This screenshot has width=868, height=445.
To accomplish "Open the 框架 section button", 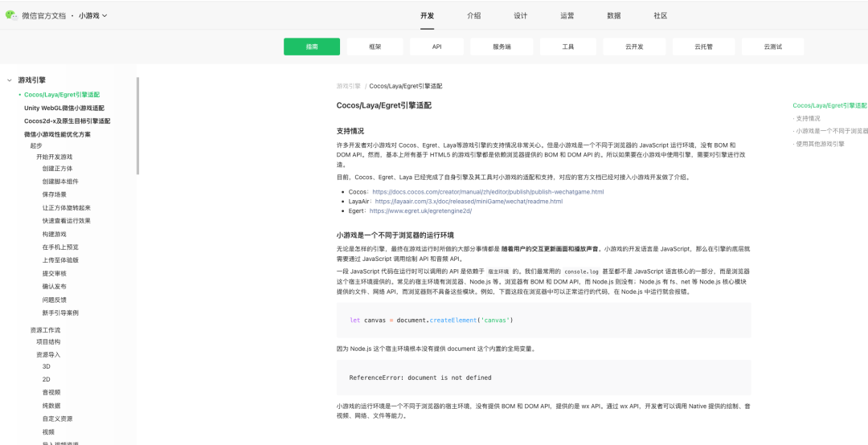I will coord(375,47).
